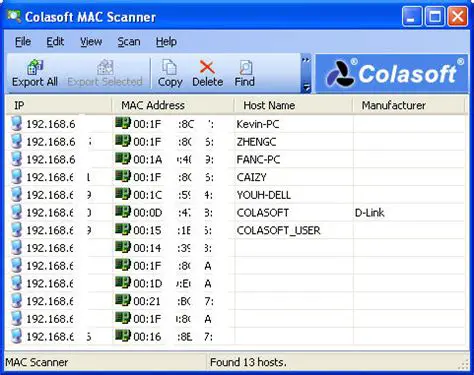Click the 00:16 MAC address cell
This screenshot has width=474, height=375.
pos(173,337)
